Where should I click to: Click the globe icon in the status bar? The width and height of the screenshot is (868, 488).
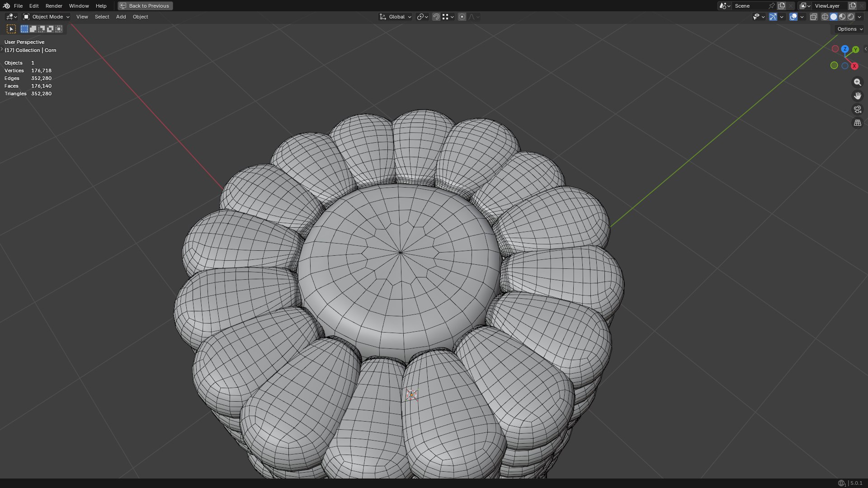tap(841, 483)
